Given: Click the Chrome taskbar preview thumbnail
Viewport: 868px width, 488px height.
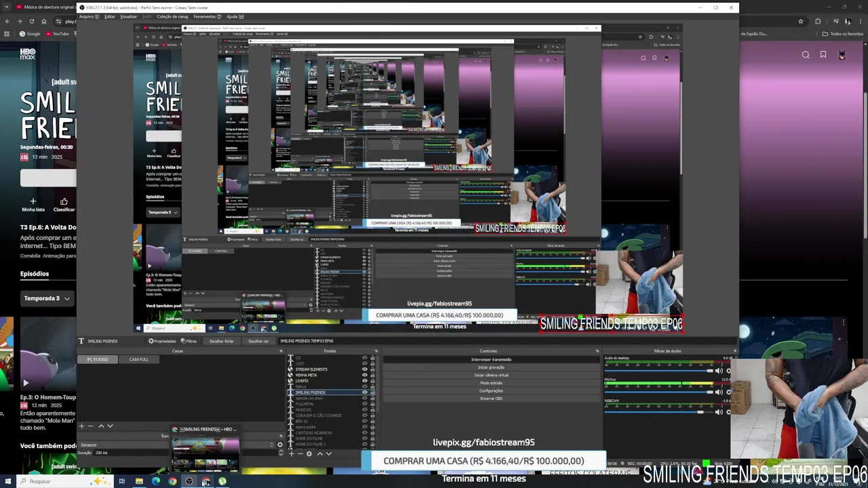Looking at the screenshot, I should tap(205, 449).
